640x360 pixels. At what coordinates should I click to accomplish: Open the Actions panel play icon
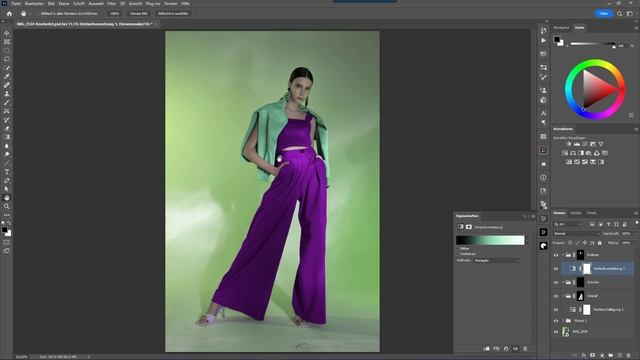click(x=543, y=41)
